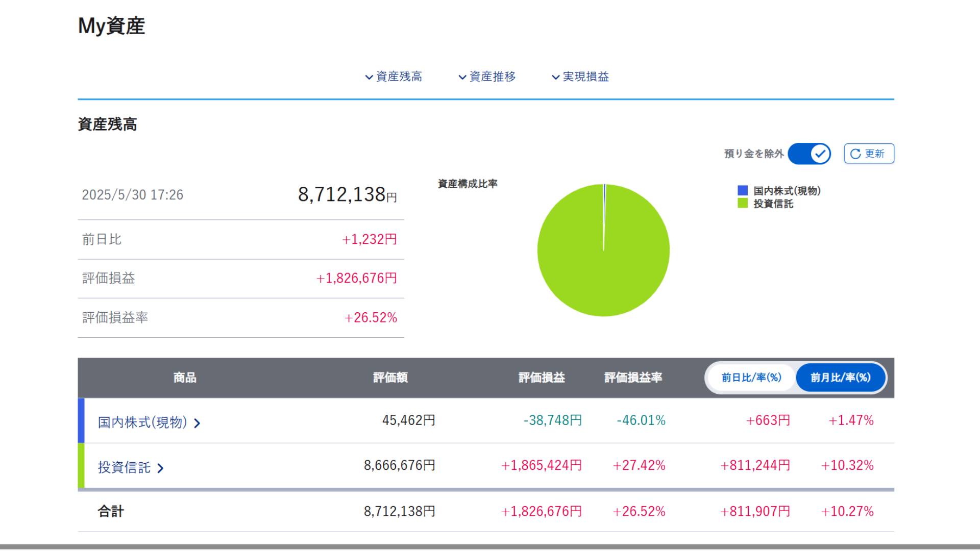Click 投資信託 valuation 8,666,676円 cell
Screen dimensions: 980x551
(x=400, y=465)
